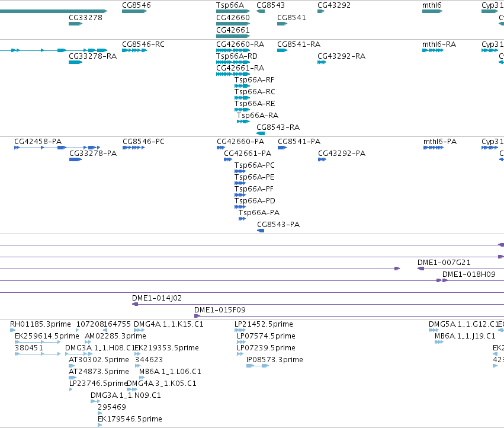Screen dimensions: 504x428
Task: Click the EK219353.5prime EST
Action: point(137,354)
